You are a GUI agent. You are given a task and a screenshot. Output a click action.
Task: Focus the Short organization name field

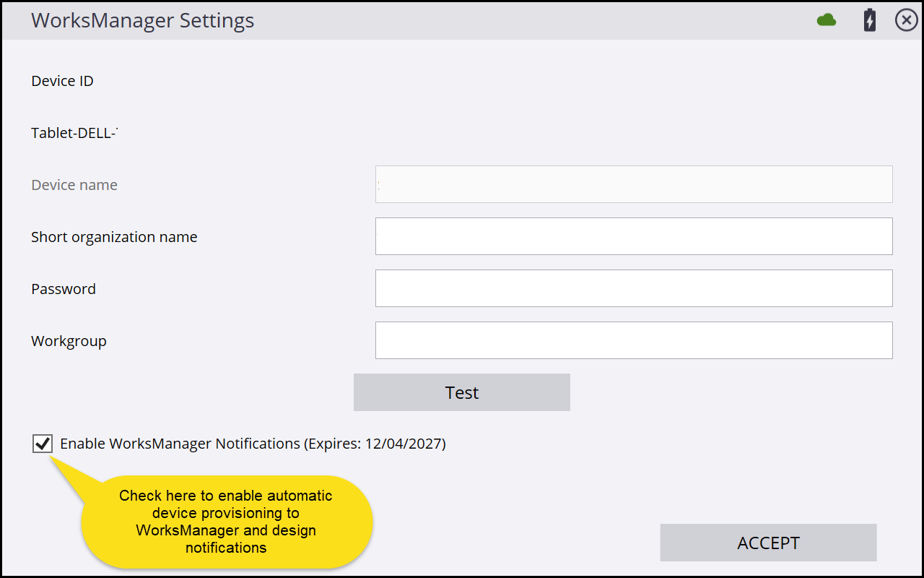(634, 236)
